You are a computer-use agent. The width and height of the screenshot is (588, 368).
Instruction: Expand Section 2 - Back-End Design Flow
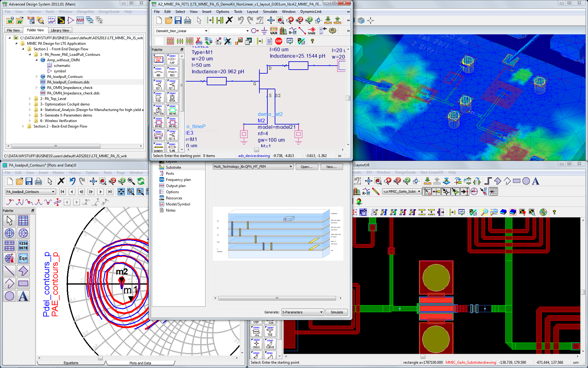pyautogui.click(x=23, y=126)
